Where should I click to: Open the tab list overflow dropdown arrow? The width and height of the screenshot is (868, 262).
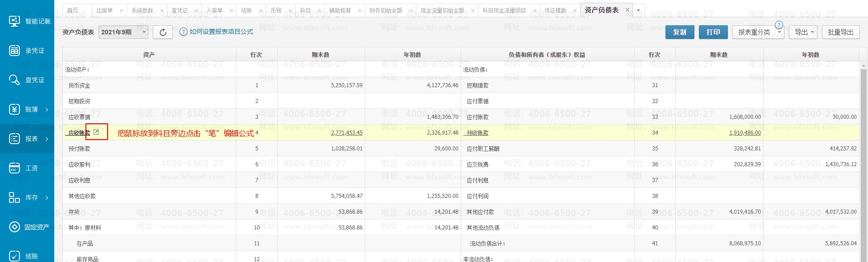click(x=638, y=10)
